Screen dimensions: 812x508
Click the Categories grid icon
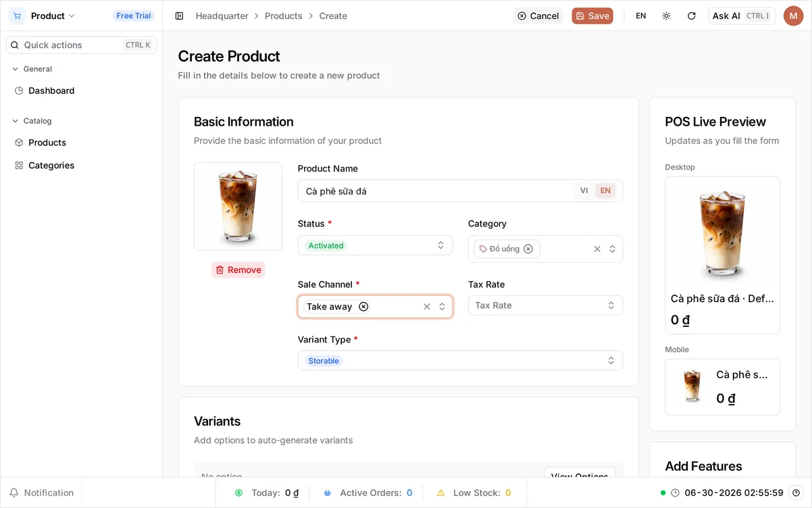pos(19,166)
